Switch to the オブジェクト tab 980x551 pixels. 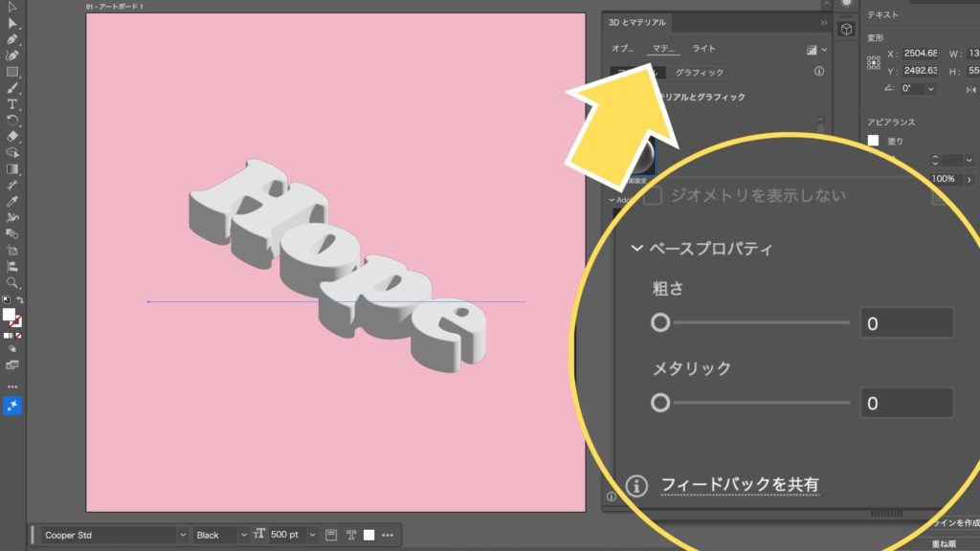click(x=623, y=49)
